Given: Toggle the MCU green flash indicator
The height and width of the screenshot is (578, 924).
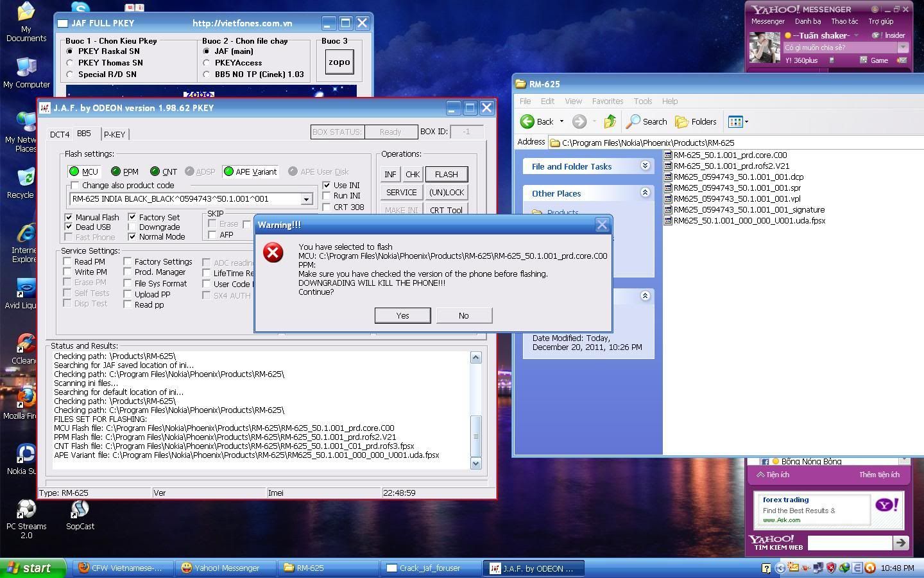Looking at the screenshot, I should click(x=74, y=171).
